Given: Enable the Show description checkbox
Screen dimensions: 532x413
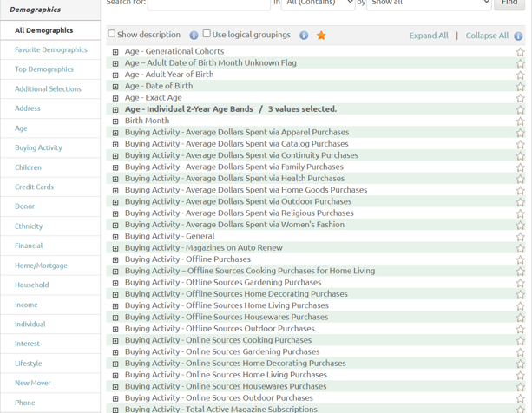Looking at the screenshot, I should pos(111,34).
